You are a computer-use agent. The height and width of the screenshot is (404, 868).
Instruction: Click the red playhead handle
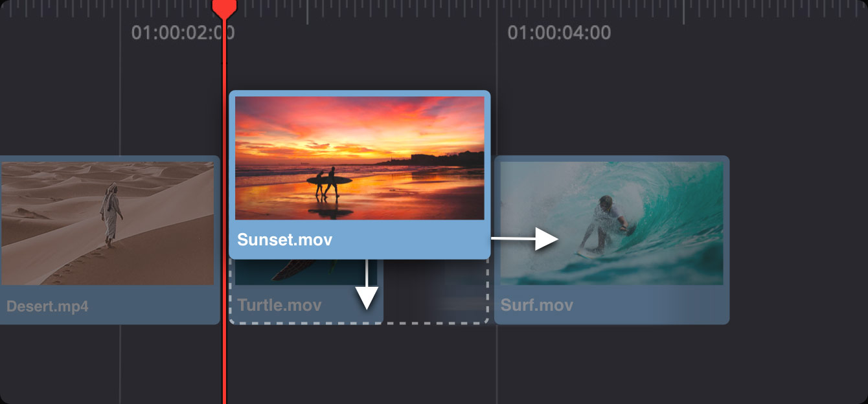[x=224, y=7]
